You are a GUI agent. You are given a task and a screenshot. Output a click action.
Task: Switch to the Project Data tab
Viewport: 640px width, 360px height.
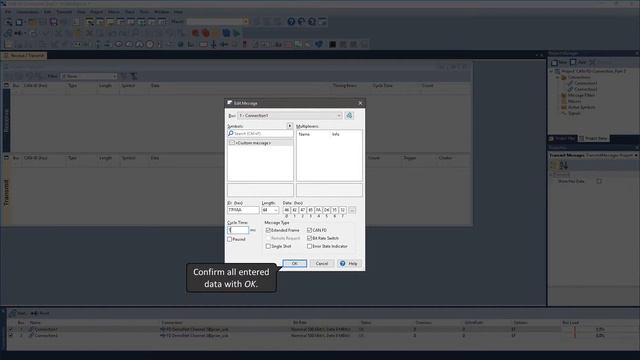(x=593, y=138)
